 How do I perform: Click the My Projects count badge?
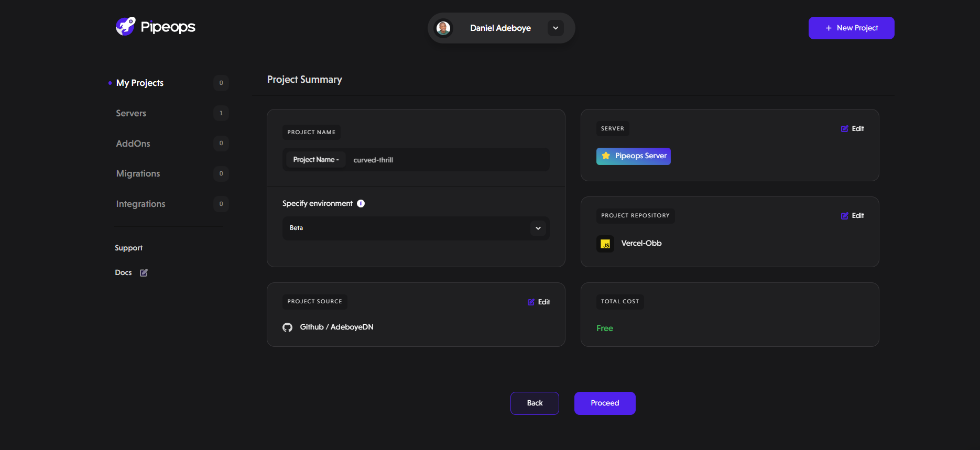coord(221,83)
